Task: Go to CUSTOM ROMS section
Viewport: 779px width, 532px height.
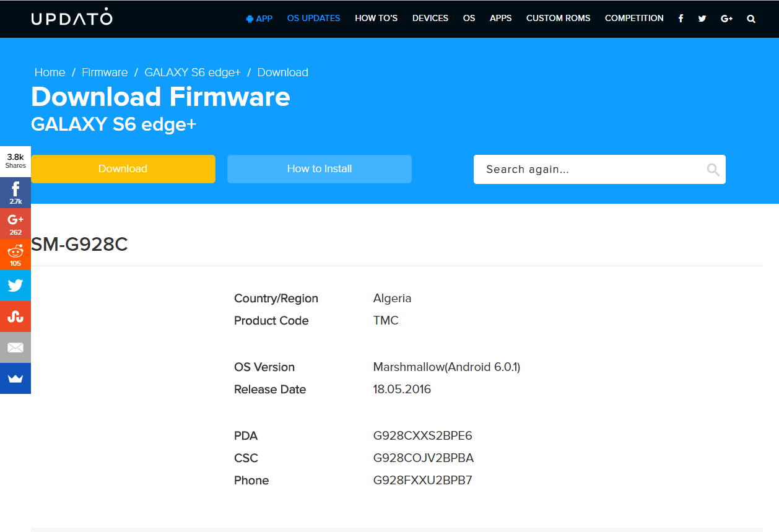Action: [558, 19]
